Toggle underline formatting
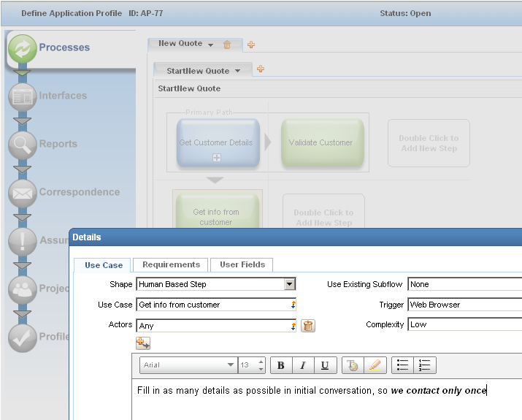 pos(325,365)
